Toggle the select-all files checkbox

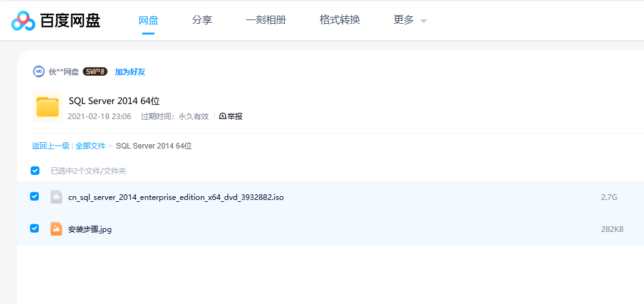coord(35,170)
